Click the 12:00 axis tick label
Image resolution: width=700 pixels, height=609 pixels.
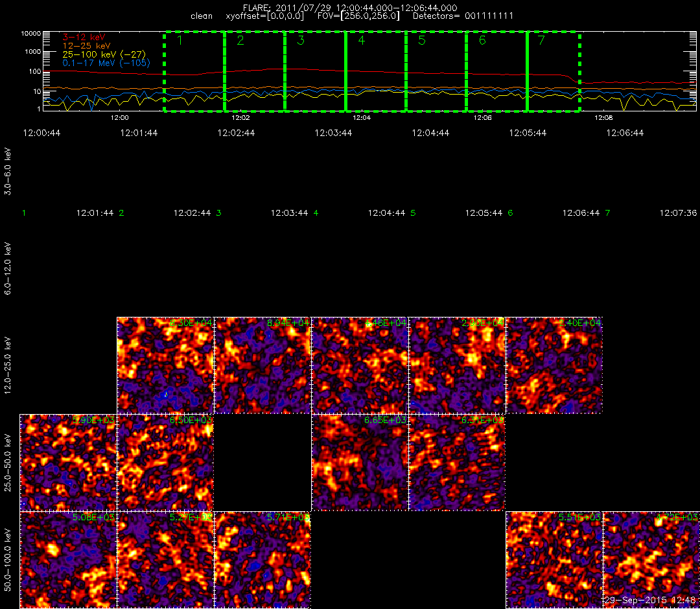tap(120, 118)
